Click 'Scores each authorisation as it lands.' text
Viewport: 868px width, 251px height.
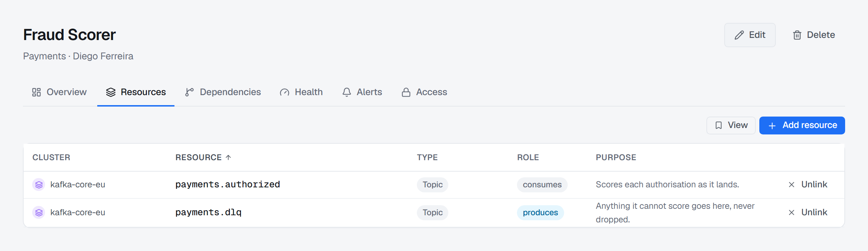coord(667,184)
